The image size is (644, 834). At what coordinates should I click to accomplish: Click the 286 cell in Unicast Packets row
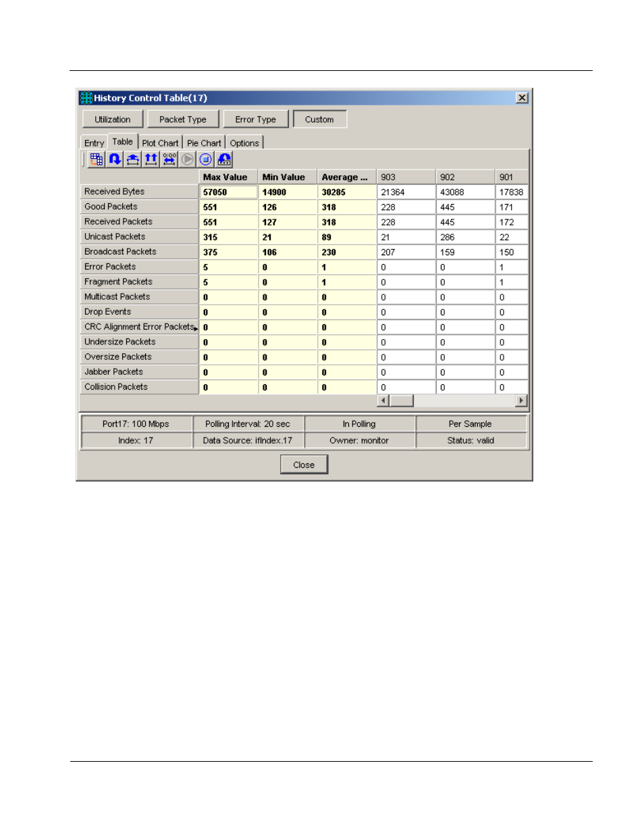click(466, 238)
